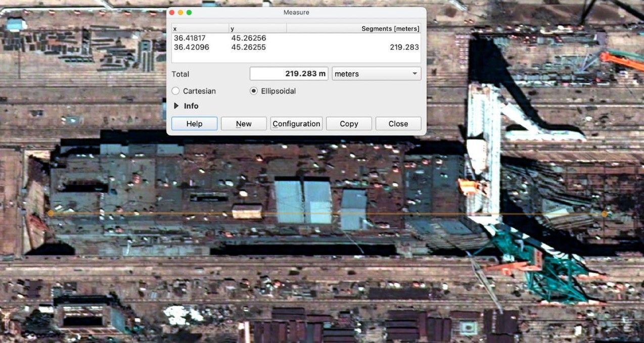Copy the measurements with Copy button
Viewport: 644px width, 343px height.
pyautogui.click(x=349, y=124)
